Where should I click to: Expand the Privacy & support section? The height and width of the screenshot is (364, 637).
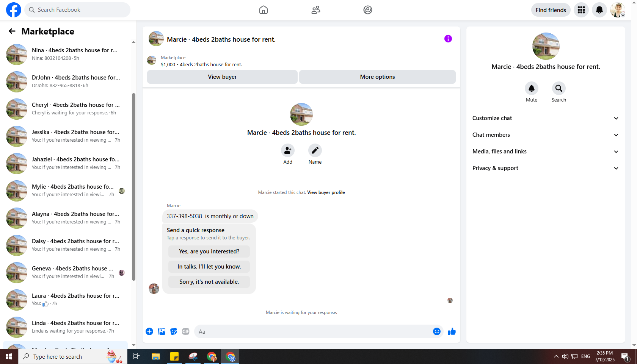(546, 168)
